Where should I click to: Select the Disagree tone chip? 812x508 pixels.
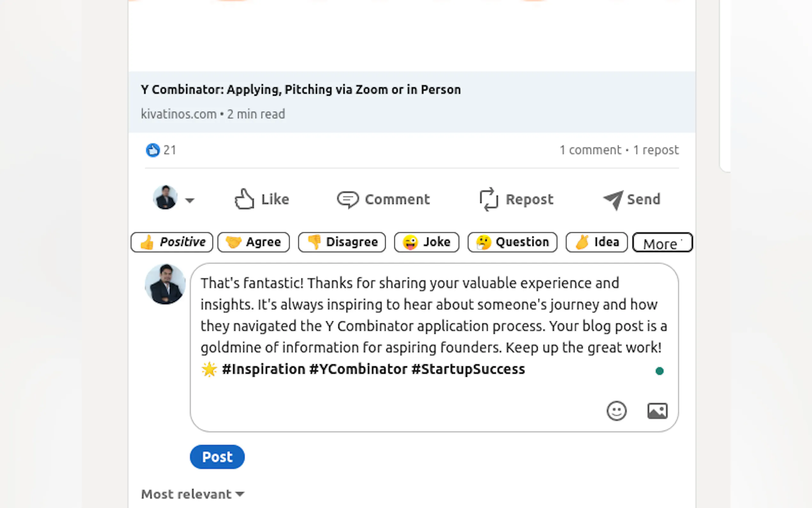342,242
